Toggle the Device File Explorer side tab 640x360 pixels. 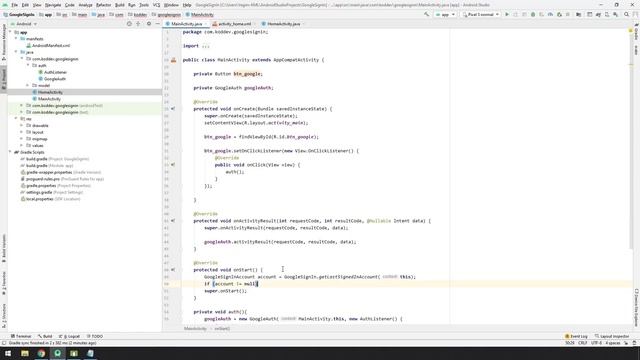[x=636, y=308]
